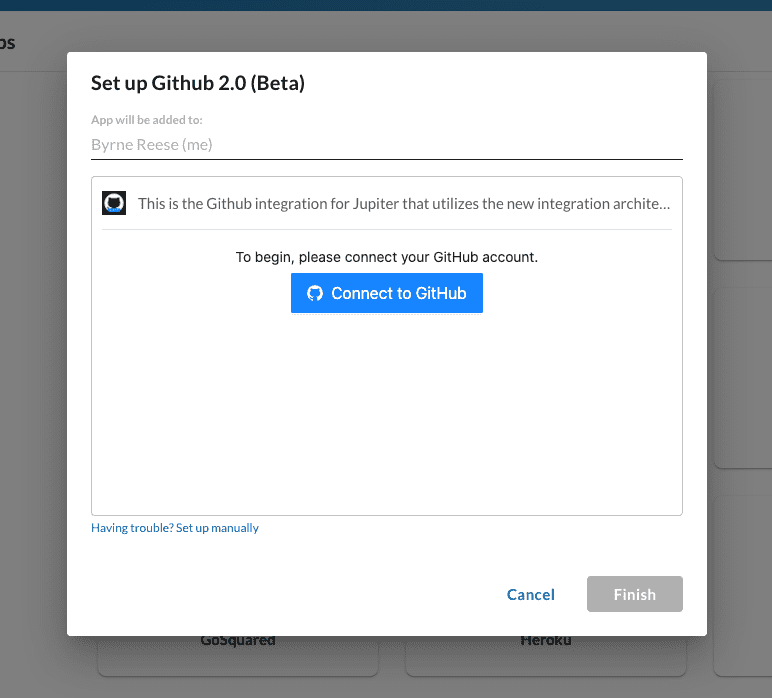This screenshot has height=698, width=772.
Task: Focus the "Byrne Reese (me)" account field
Action: click(386, 145)
